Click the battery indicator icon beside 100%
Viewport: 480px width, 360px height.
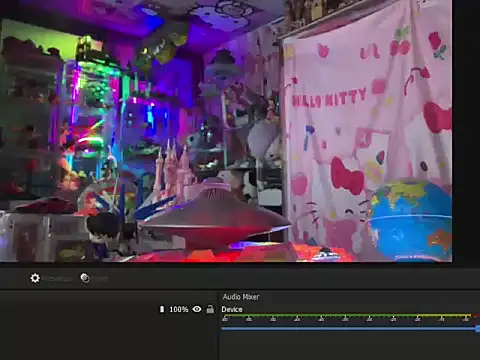[x=162, y=309]
